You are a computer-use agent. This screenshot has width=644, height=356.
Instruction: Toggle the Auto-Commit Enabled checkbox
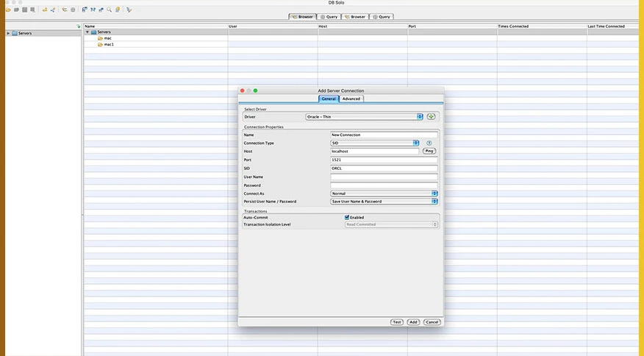pyautogui.click(x=347, y=218)
